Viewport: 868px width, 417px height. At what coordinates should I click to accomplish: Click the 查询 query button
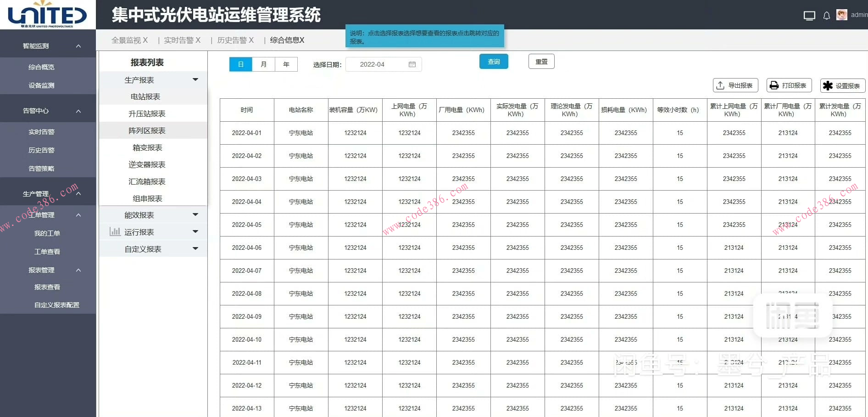494,61
